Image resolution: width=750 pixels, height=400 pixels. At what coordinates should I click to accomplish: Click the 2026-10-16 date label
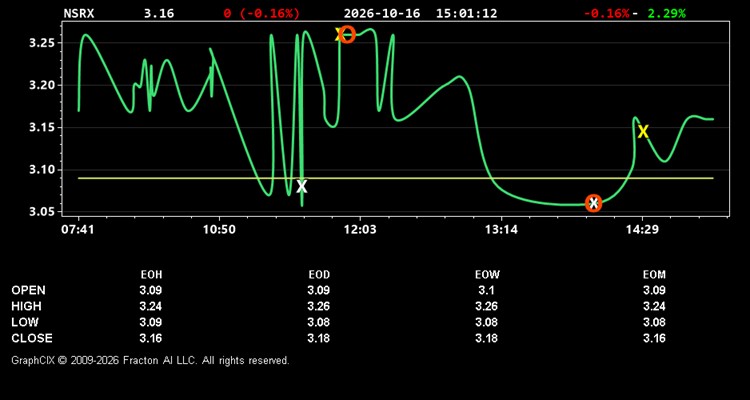(382, 13)
